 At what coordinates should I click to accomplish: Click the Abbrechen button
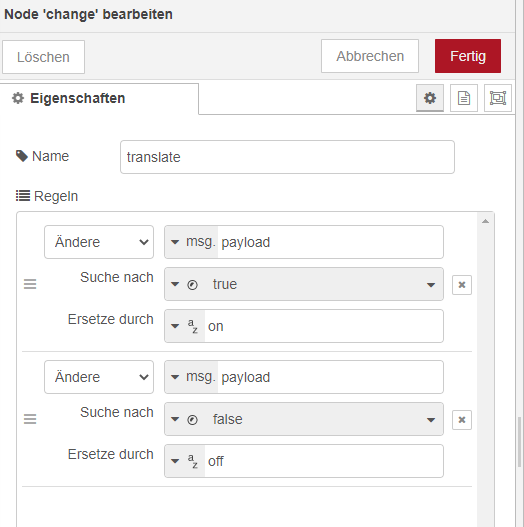pos(370,56)
